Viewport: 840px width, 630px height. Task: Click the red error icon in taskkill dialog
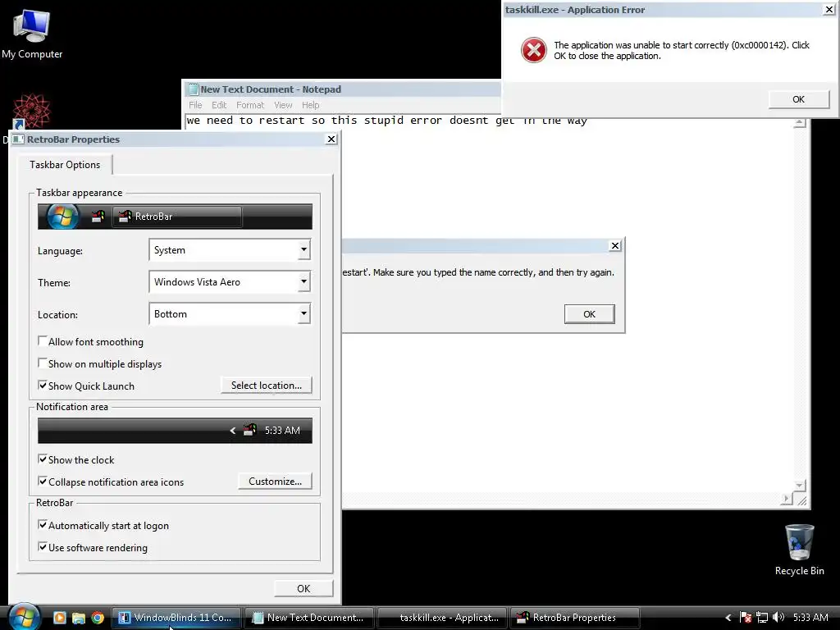[533, 50]
